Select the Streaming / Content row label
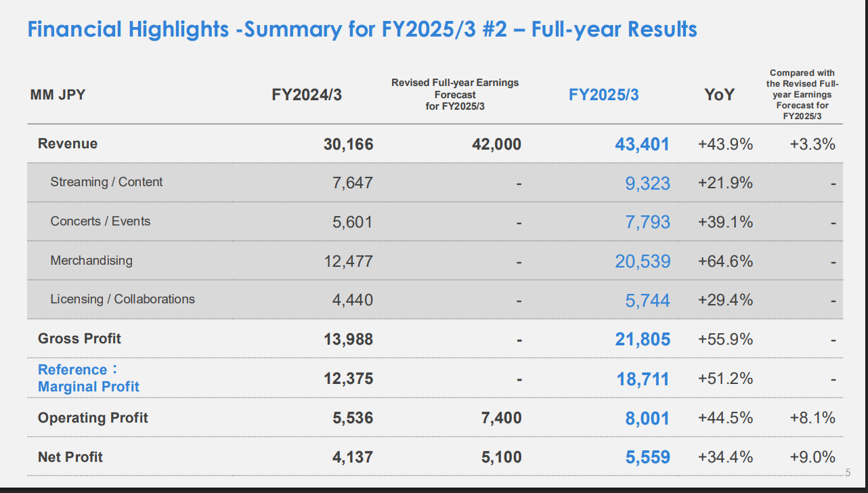The width and height of the screenshot is (868, 493). 106,182
